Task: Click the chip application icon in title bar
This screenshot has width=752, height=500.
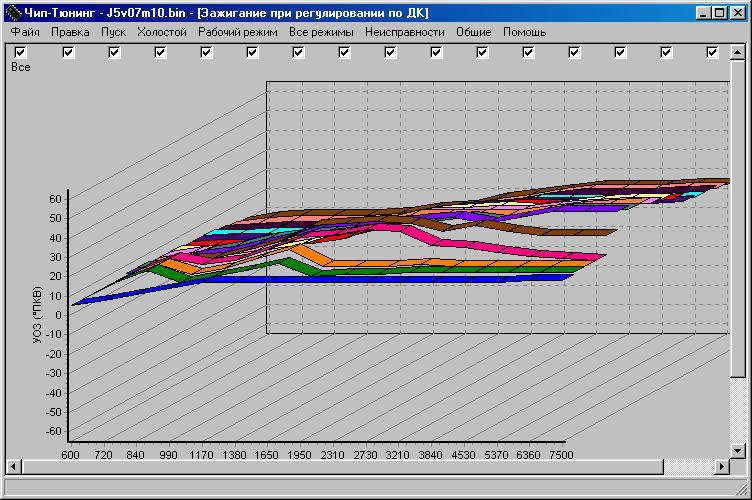Action: 14,12
